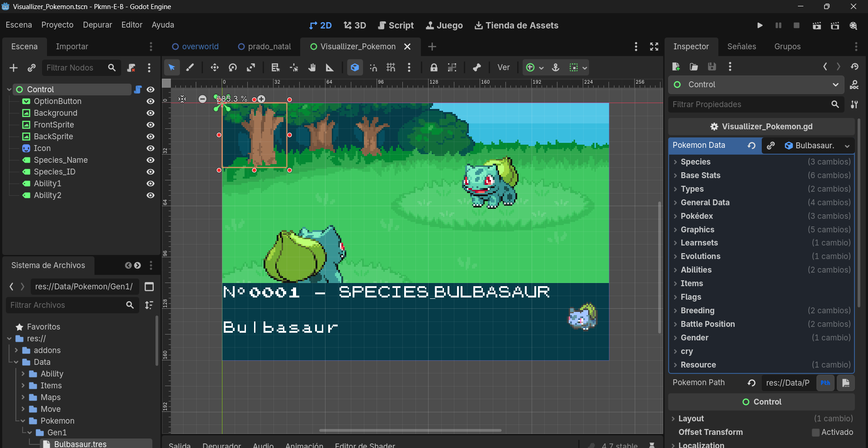Viewport: 868px width, 448px height.
Task: Switch to the Señales tab
Action: click(741, 47)
